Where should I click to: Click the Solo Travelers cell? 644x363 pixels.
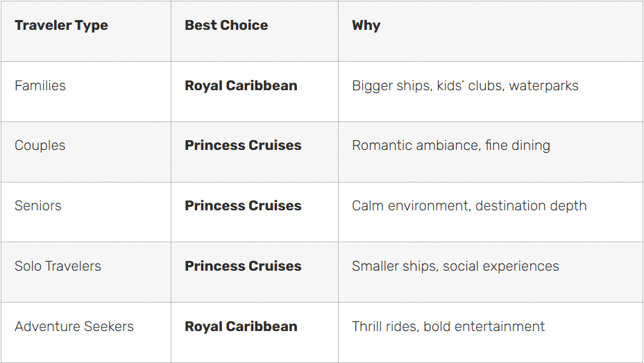coord(58,267)
